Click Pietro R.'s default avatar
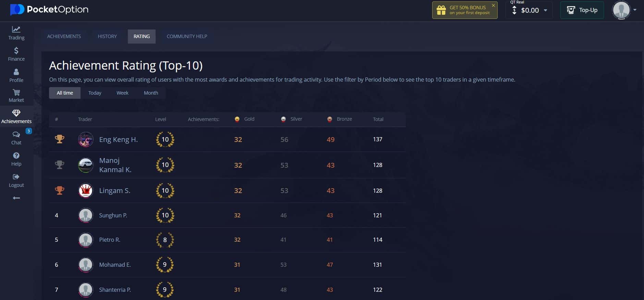The width and height of the screenshot is (644, 300). click(x=86, y=240)
